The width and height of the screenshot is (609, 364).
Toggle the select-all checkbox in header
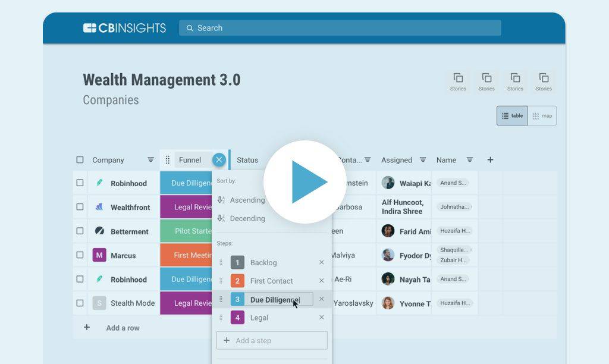coord(80,160)
